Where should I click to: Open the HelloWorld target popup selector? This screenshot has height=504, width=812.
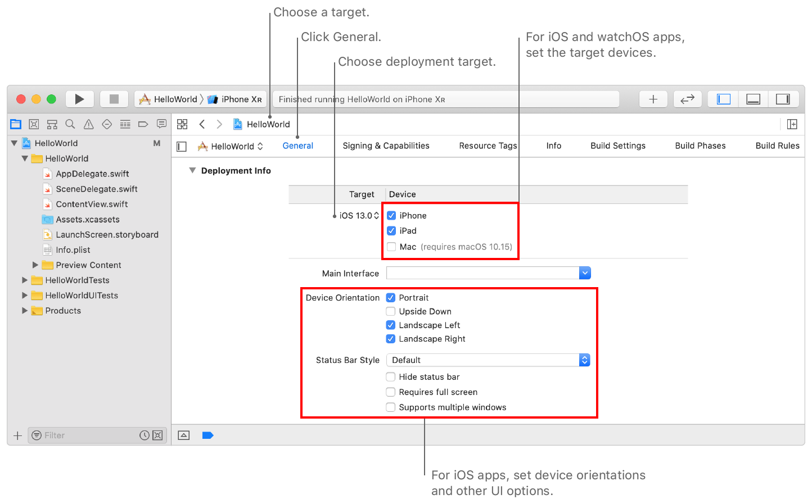pyautogui.click(x=231, y=147)
